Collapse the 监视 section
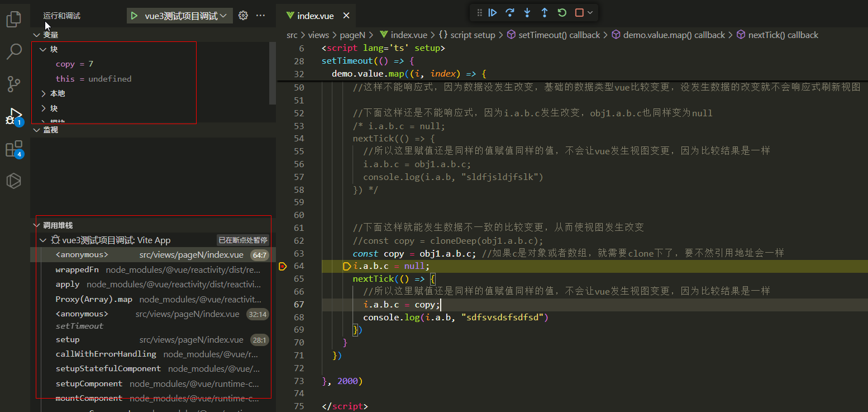The height and width of the screenshot is (412, 868). tap(37, 130)
